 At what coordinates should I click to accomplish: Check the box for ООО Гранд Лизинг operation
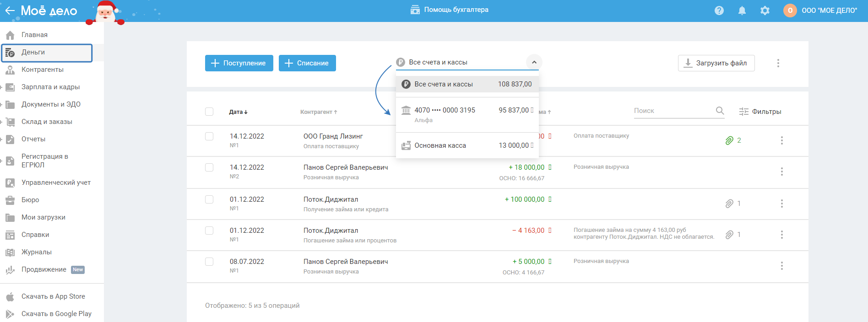(x=209, y=136)
